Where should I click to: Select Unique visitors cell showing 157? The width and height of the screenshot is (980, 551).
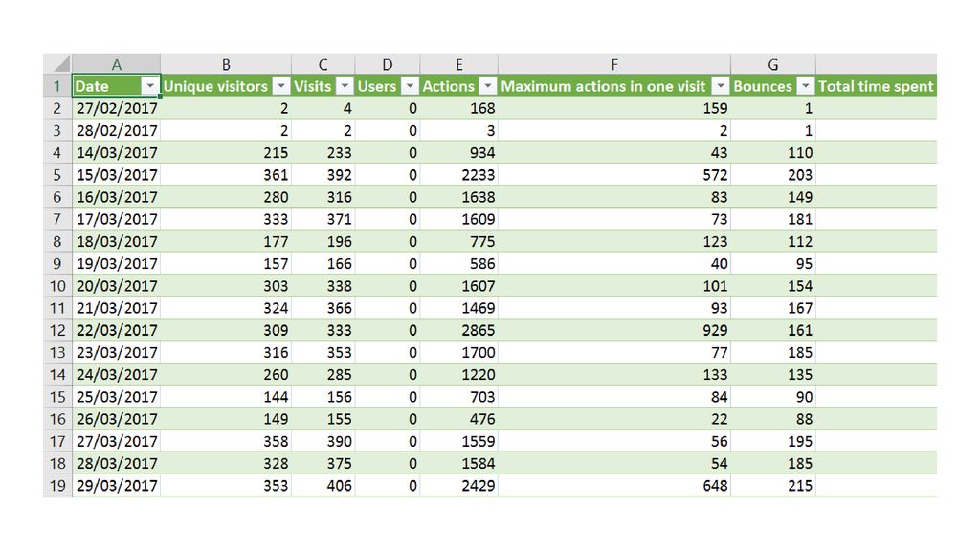coord(226,264)
